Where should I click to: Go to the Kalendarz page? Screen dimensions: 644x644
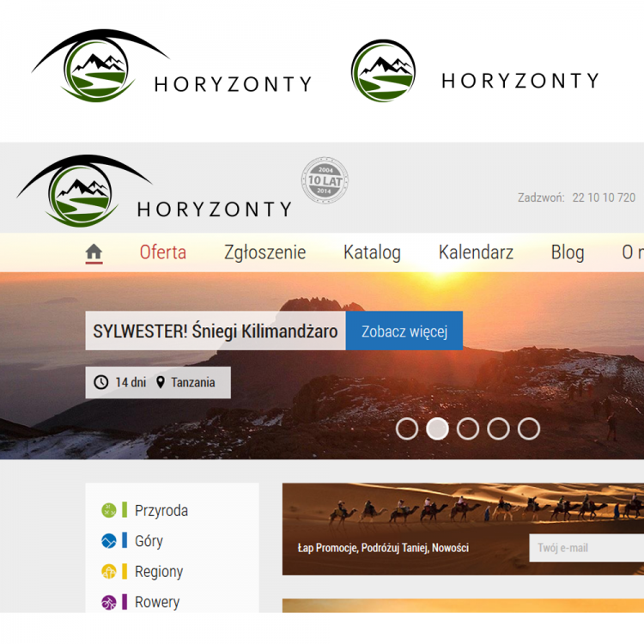[476, 252]
